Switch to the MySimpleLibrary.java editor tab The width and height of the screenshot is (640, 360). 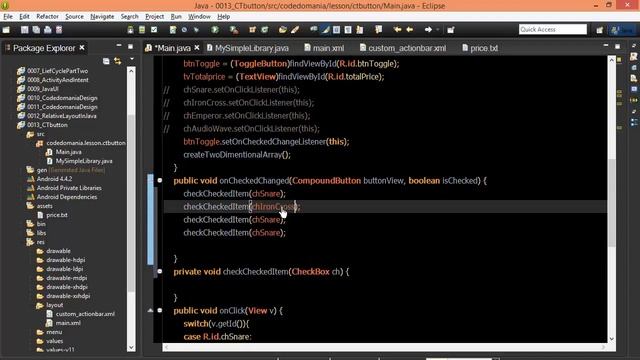(248, 48)
